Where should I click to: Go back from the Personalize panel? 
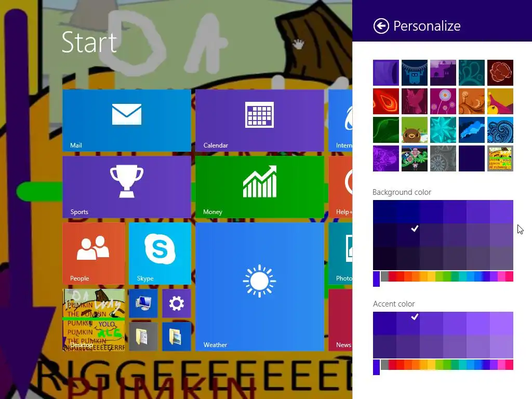click(x=381, y=26)
